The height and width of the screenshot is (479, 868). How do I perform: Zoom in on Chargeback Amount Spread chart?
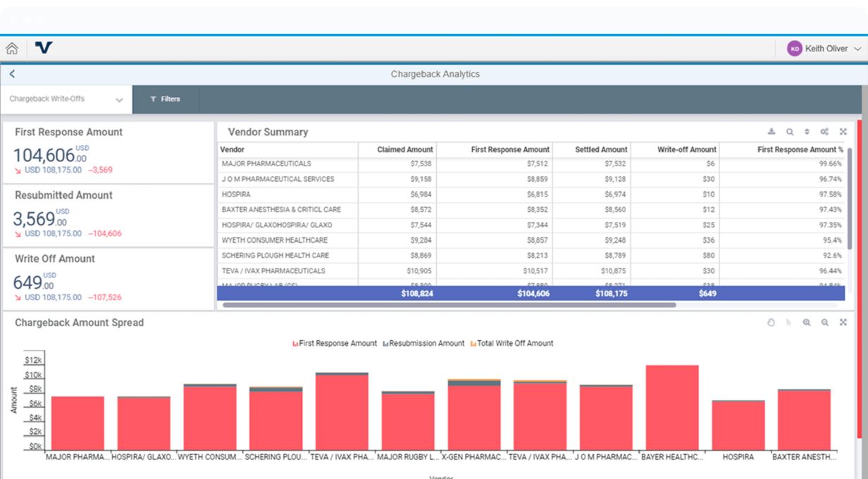[807, 323]
